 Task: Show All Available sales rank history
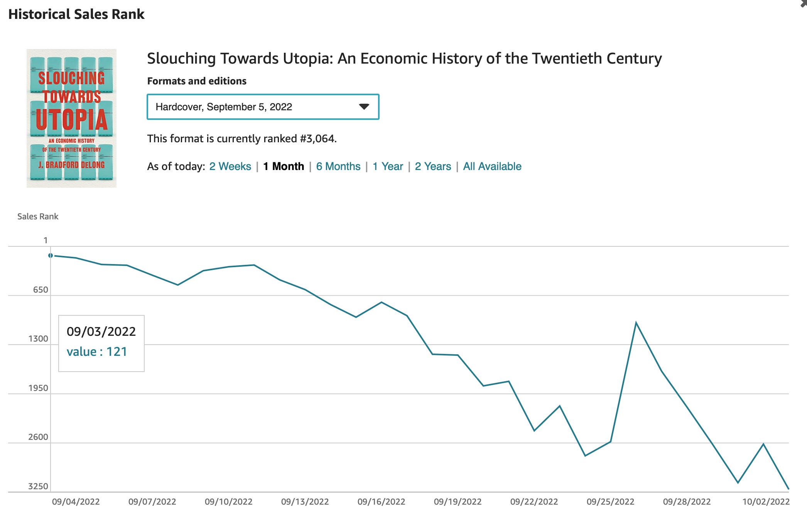492,167
